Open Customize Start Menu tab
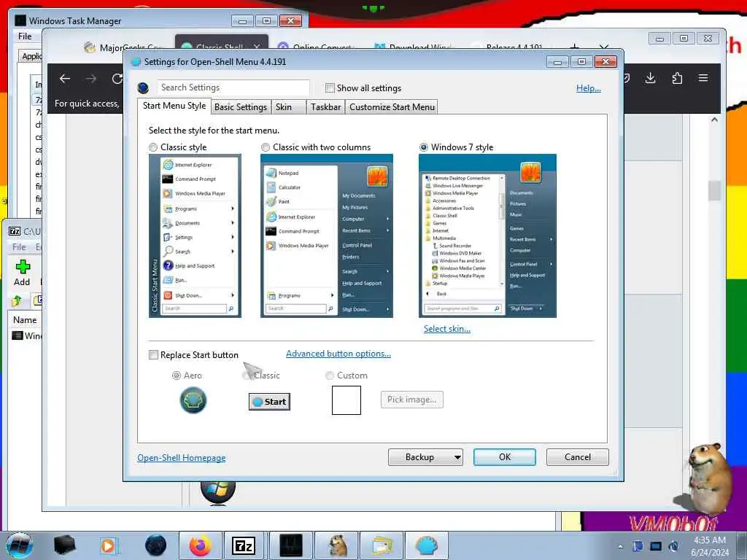This screenshot has height=560, width=747. 392,107
